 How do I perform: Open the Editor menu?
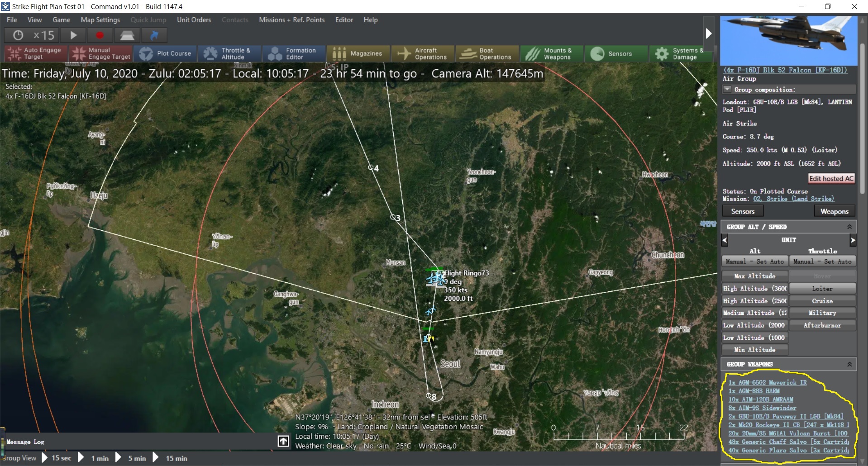click(344, 20)
